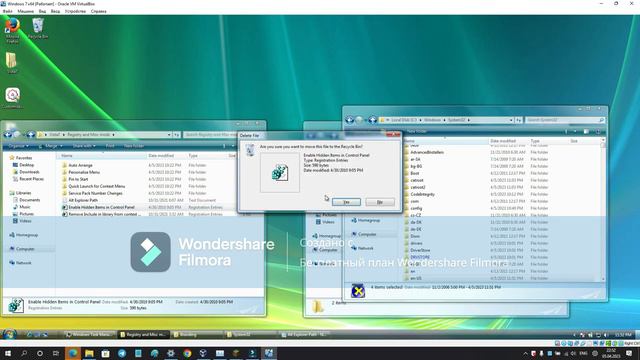Click Print in Registry window toolbar
The height and width of the screenshot is (360, 640).
point(110,146)
